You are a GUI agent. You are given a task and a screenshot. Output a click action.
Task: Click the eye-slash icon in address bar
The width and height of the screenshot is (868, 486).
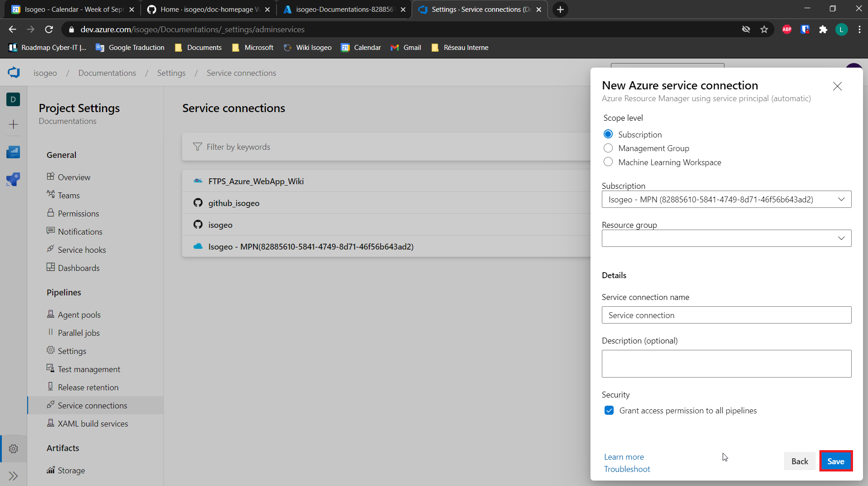[x=746, y=29]
